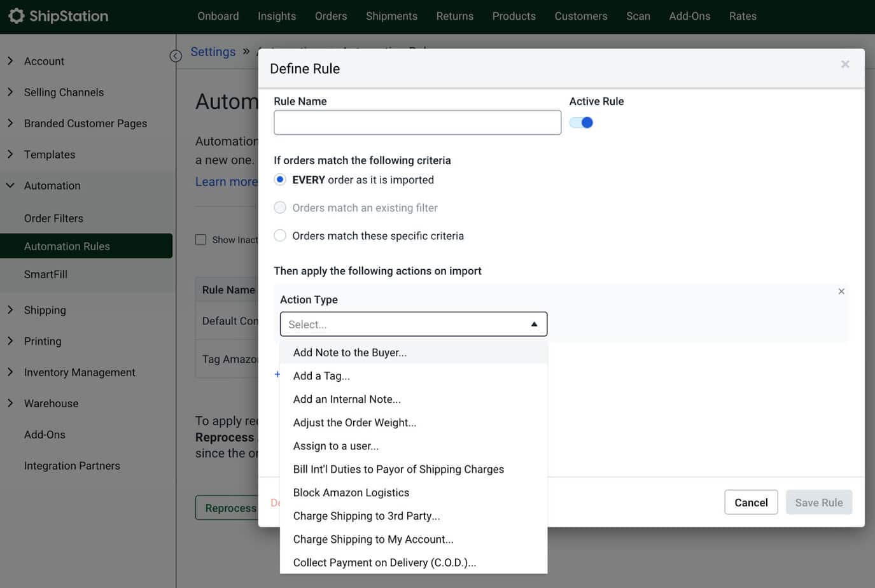Remove the action row with X icon
Image resolution: width=875 pixels, height=588 pixels.
pyautogui.click(x=841, y=291)
